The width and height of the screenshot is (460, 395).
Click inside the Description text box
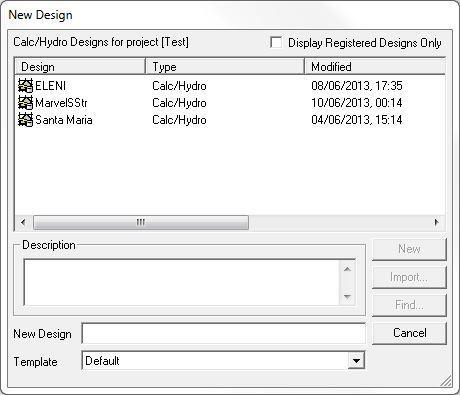pos(182,282)
